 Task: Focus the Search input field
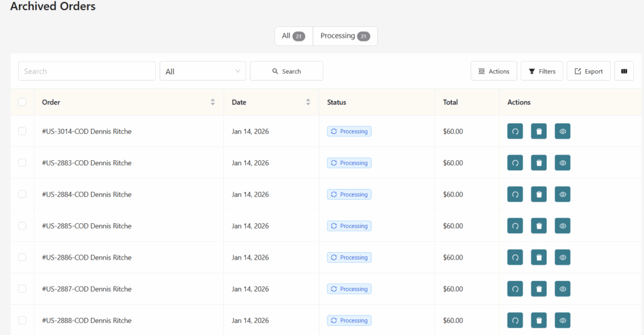click(87, 71)
